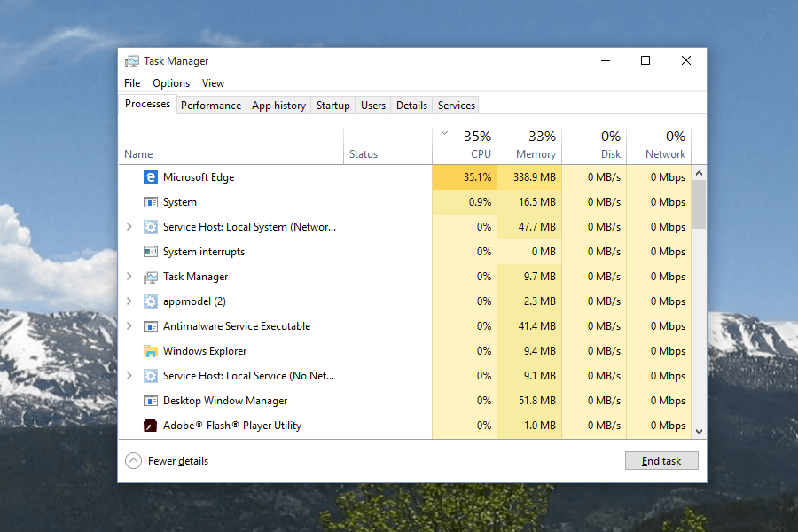Click the Antimalware Service Executable icon
The width and height of the screenshot is (798, 532).
(150, 326)
